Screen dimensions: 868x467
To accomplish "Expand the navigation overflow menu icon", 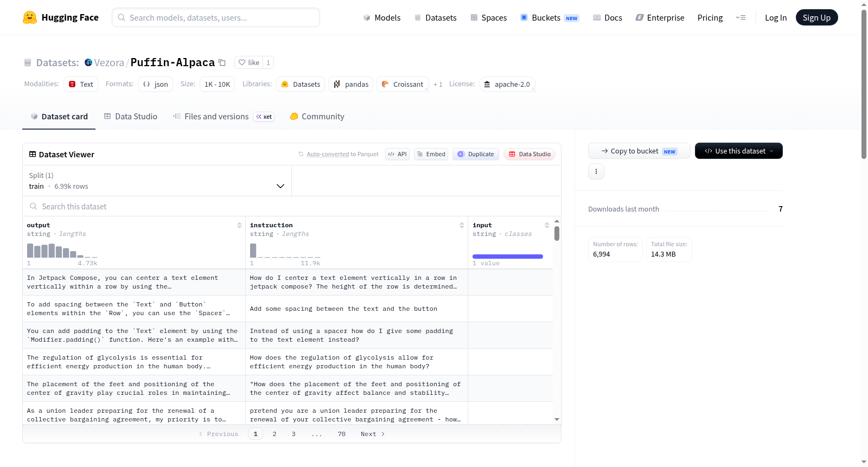I will [741, 17].
